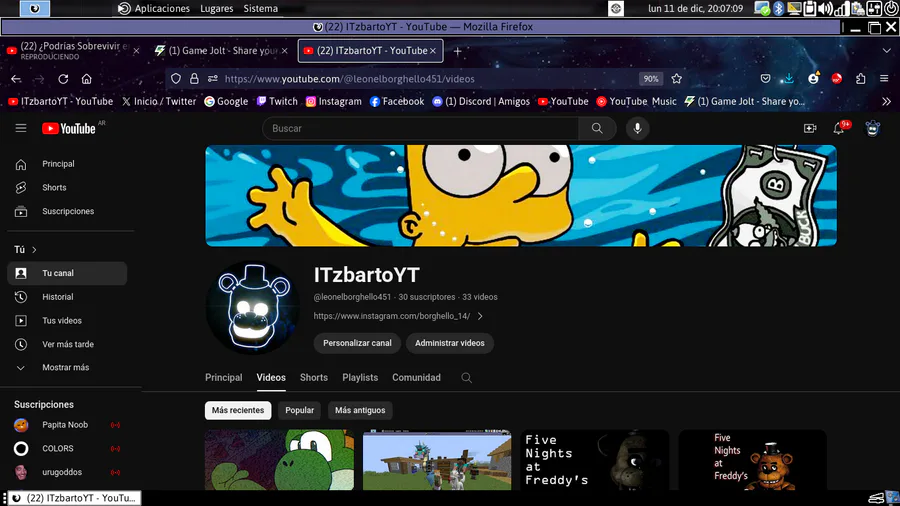
Task: Open the YouTube hamburger guide menu
Action: (x=21, y=129)
